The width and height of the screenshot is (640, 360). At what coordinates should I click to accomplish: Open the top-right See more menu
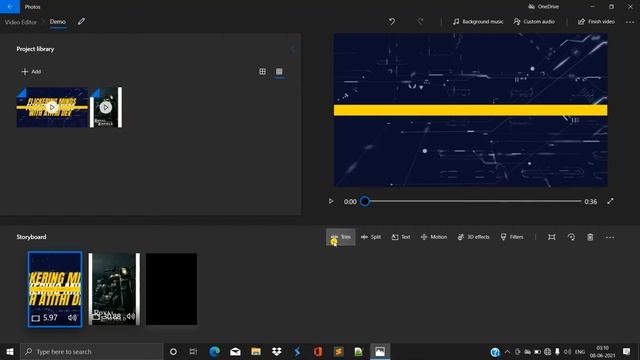(x=630, y=22)
